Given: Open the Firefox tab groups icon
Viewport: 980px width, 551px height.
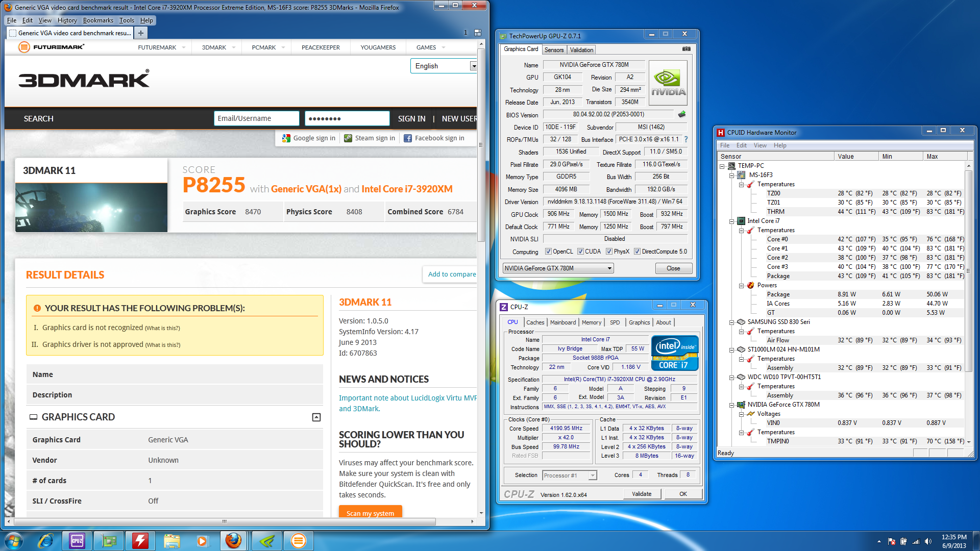Looking at the screenshot, I should click(478, 33).
